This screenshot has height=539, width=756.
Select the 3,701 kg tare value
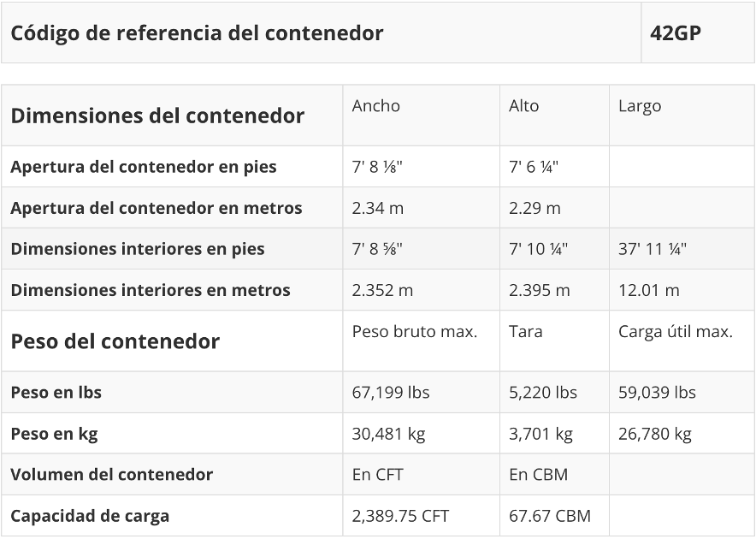(x=540, y=434)
